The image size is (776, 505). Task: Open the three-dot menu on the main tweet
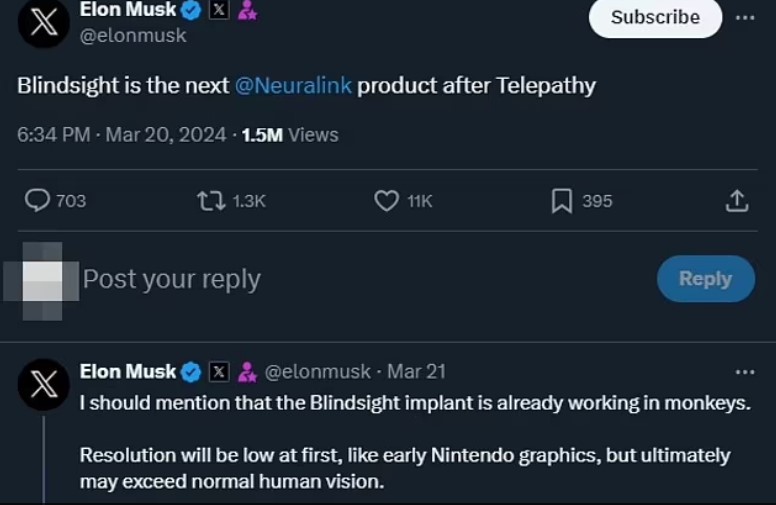click(745, 18)
